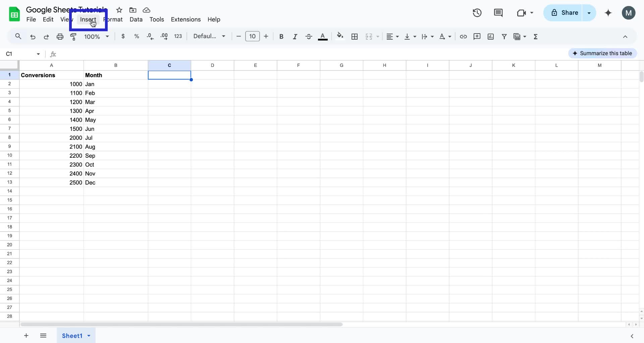Select the paint format tool
This screenshot has width=644, height=343.
click(x=73, y=36)
